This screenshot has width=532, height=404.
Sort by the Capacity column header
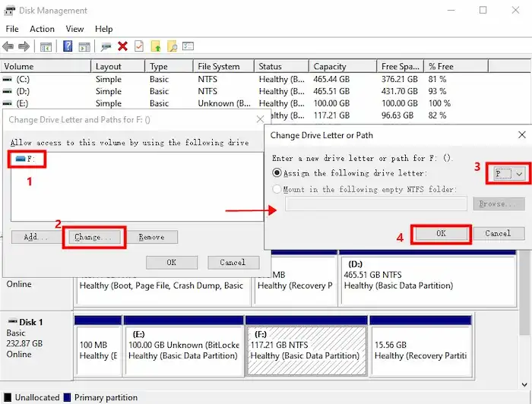[x=329, y=66]
